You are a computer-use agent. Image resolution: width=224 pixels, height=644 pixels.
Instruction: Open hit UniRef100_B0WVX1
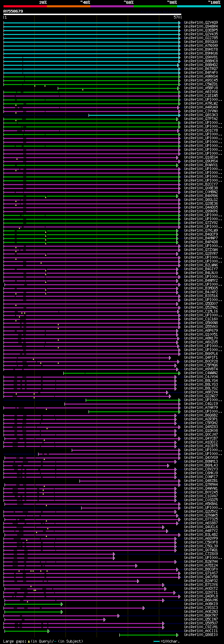pyautogui.click(x=201, y=165)
